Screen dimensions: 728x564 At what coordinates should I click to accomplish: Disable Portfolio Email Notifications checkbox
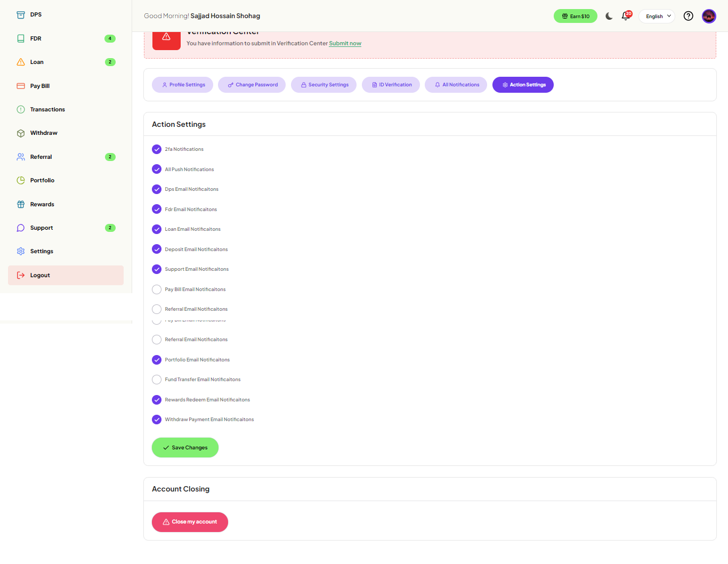coord(157,360)
